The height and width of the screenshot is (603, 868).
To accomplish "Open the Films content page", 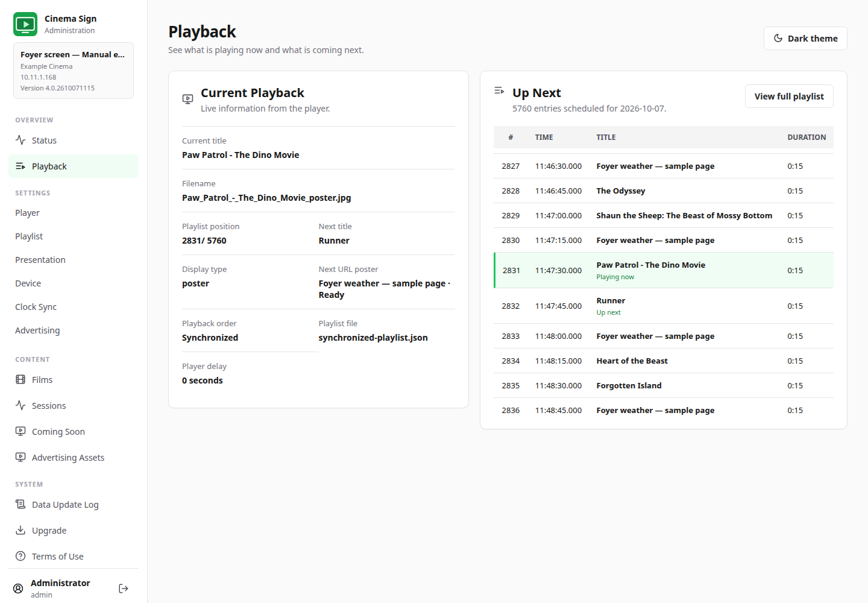I will (74, 379).
